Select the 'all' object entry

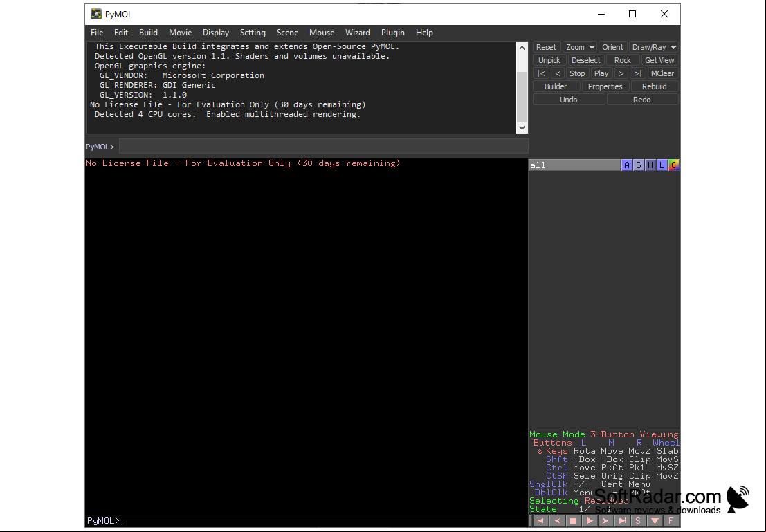coord(574,165)
